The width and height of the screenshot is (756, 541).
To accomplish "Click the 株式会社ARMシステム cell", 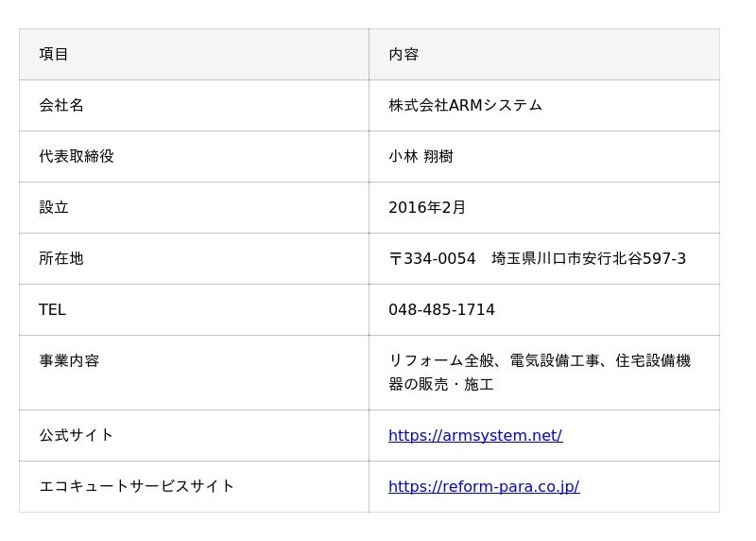I will click(544, 106).
